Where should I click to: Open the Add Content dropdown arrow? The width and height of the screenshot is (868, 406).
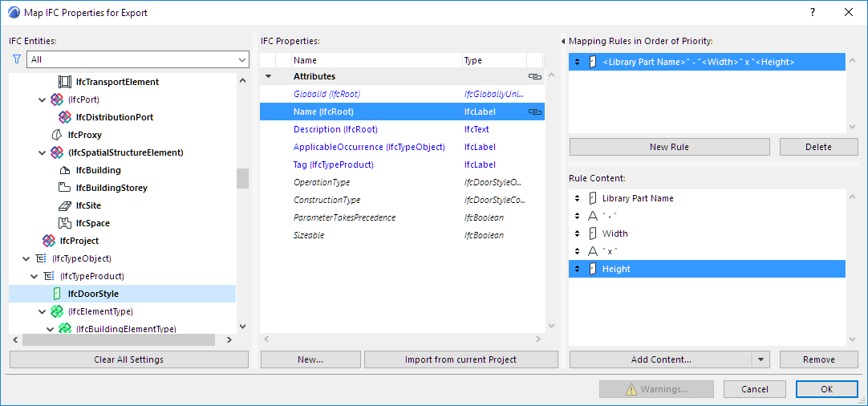pos(761,359)
